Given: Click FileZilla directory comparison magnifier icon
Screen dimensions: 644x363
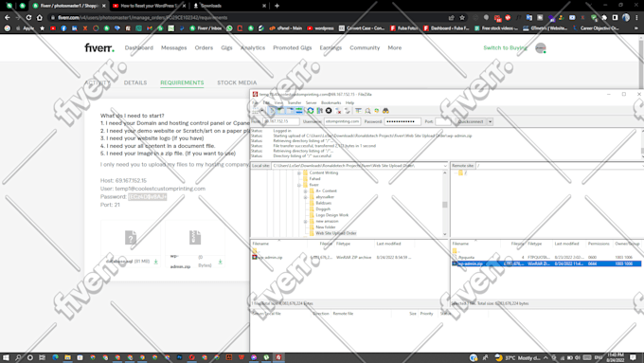Looking at the screenshot, I should 367,111.
